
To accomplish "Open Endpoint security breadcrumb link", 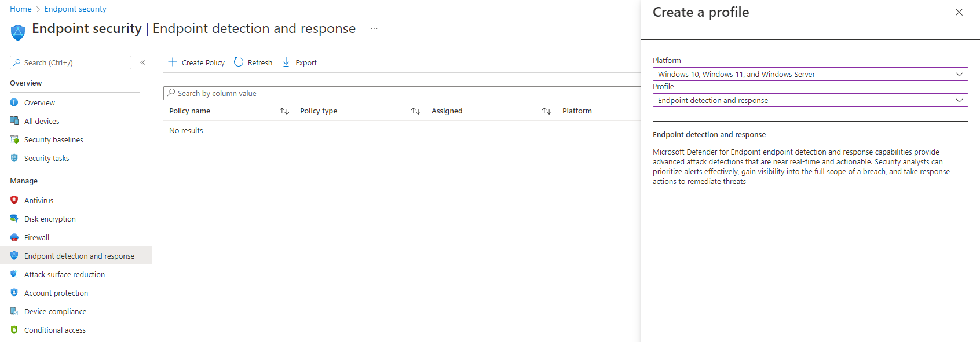I will tap(75, 9).
